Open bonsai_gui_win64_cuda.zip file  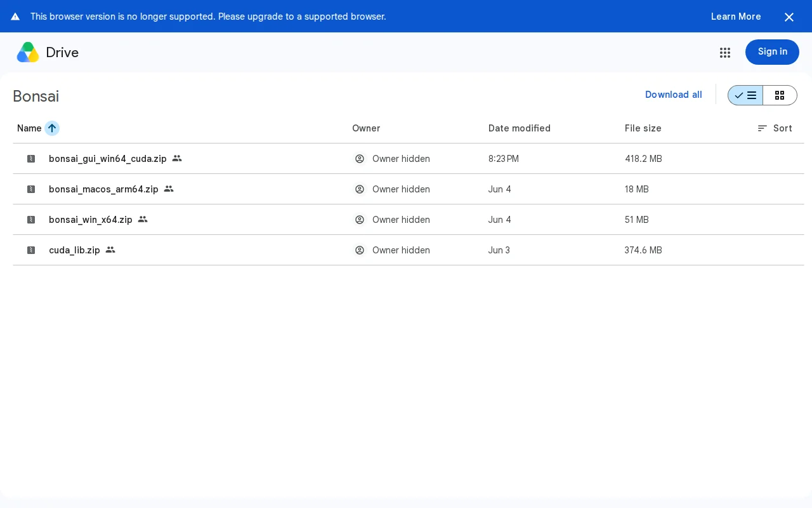coord(108,159)
